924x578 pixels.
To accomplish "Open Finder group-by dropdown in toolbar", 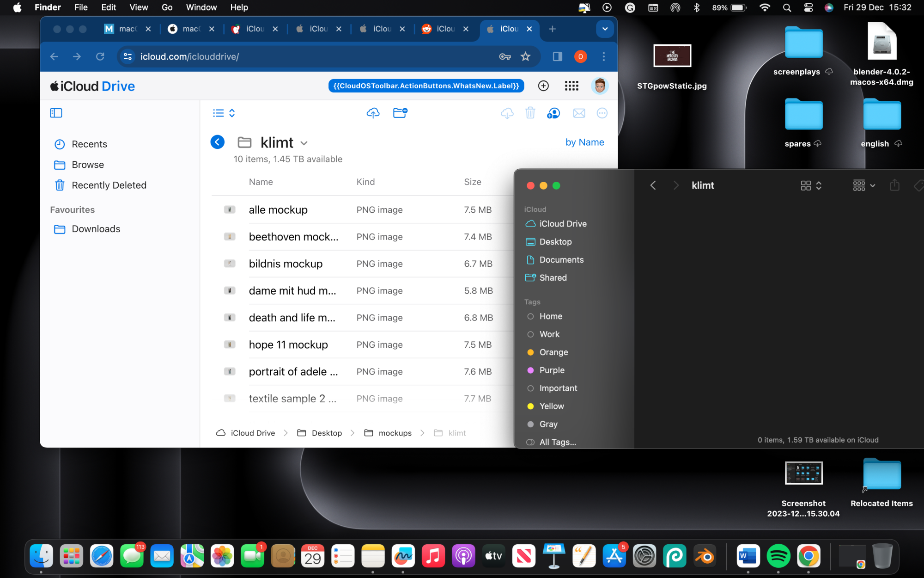I will pos(863,185).
